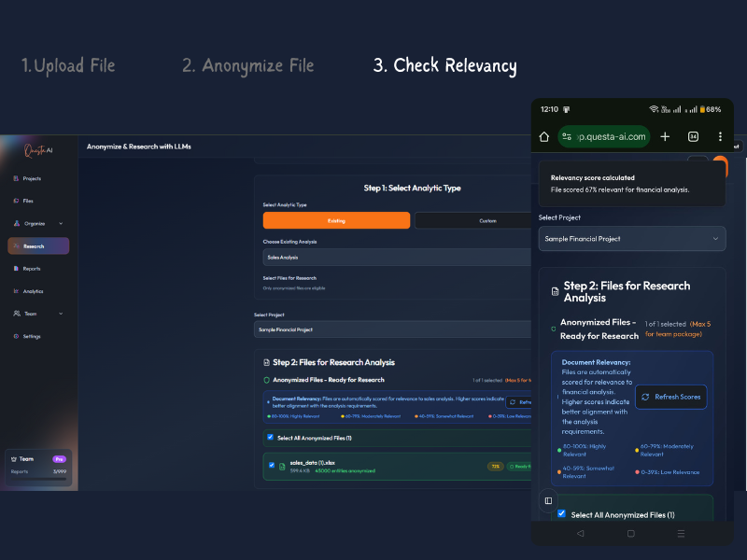Click the Reports usage progress bar
The height and width of the screenshot is (560, 747).
click(38, 479)
